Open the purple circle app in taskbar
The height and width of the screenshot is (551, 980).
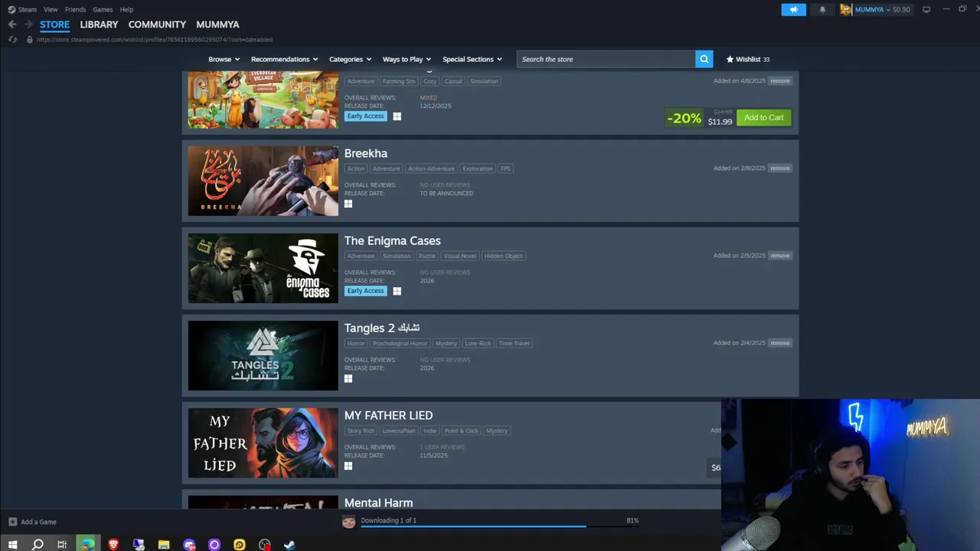(x=214, y=545)
